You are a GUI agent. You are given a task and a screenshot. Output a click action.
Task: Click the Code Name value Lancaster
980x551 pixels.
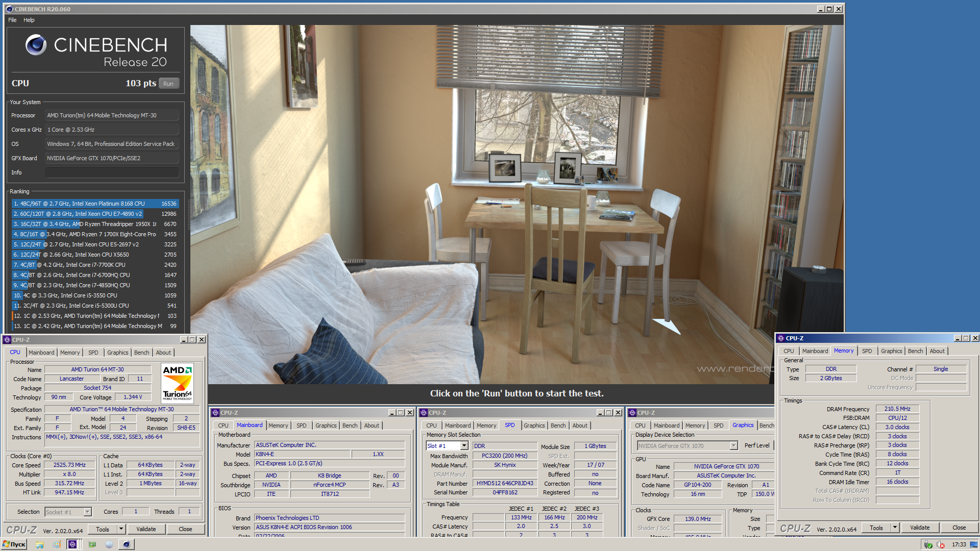click(x=71, y=379)
